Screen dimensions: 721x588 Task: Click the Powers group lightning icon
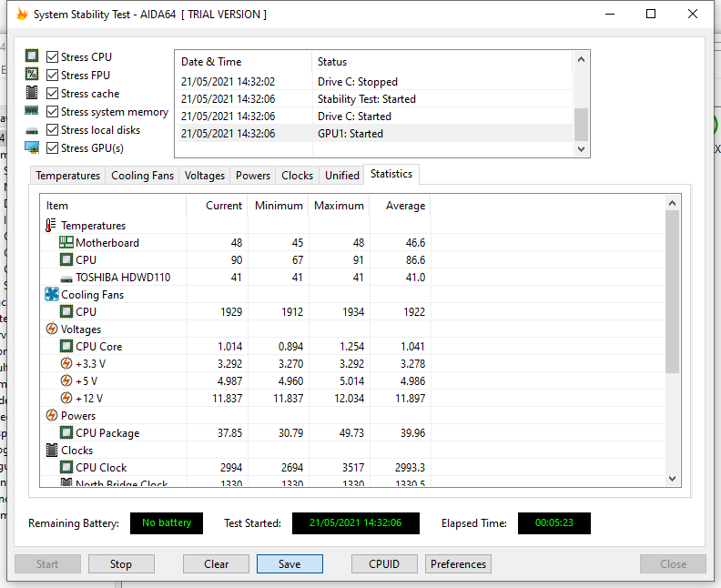(52, 416)
